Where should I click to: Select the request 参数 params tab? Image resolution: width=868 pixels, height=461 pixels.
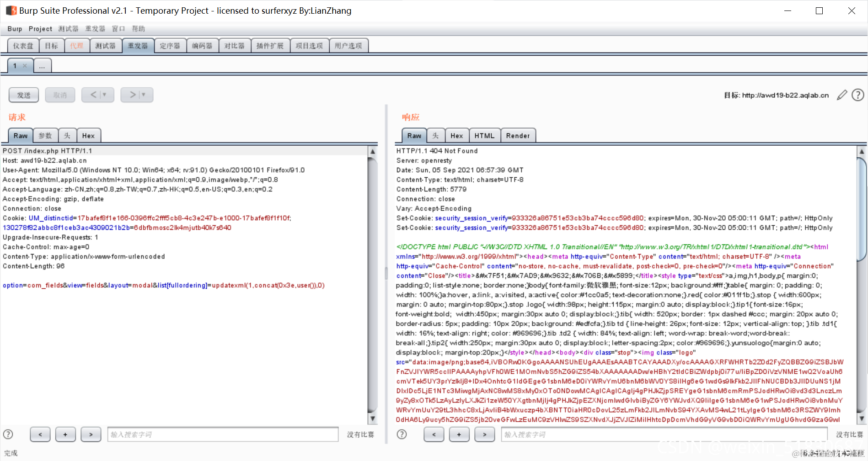click(x=45, y=136)
